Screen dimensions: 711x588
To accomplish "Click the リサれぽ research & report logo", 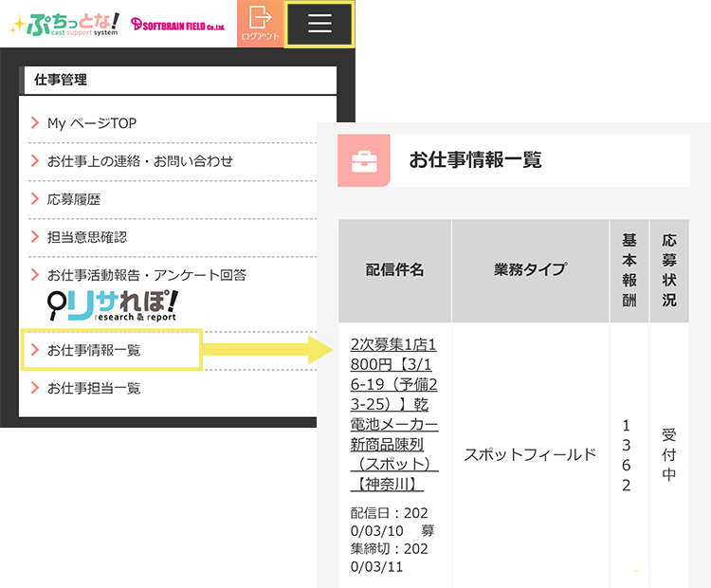I will click(113, 305).
